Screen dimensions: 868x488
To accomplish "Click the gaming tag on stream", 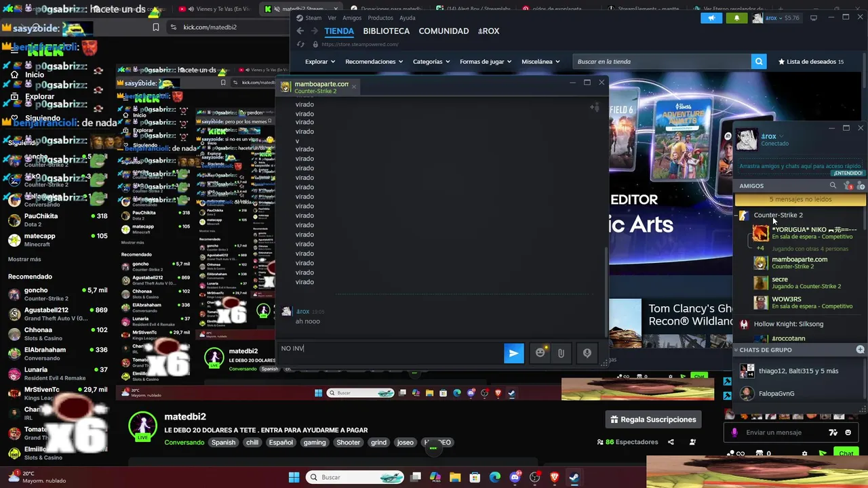I will point(315,443).
